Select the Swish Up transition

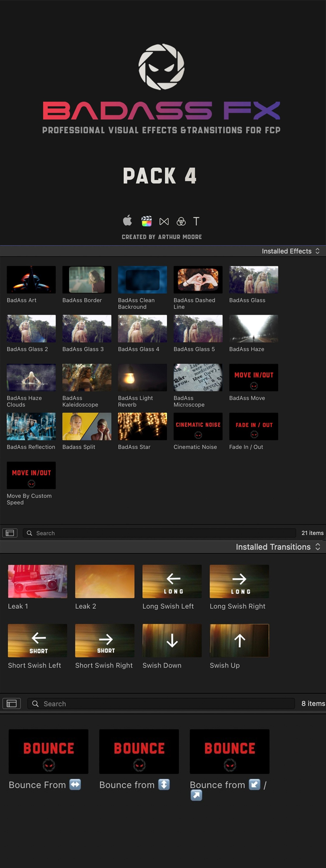point(240,641)
